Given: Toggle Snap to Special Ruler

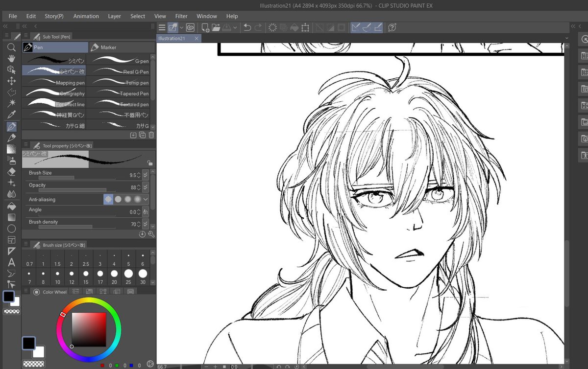Looking at the screenshot, I should coord(367,28).
